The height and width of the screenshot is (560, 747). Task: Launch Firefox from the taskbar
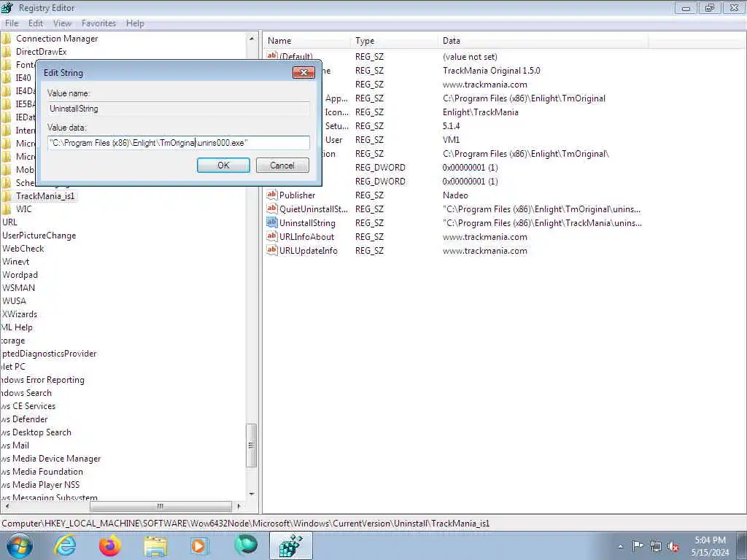point(110,545)
